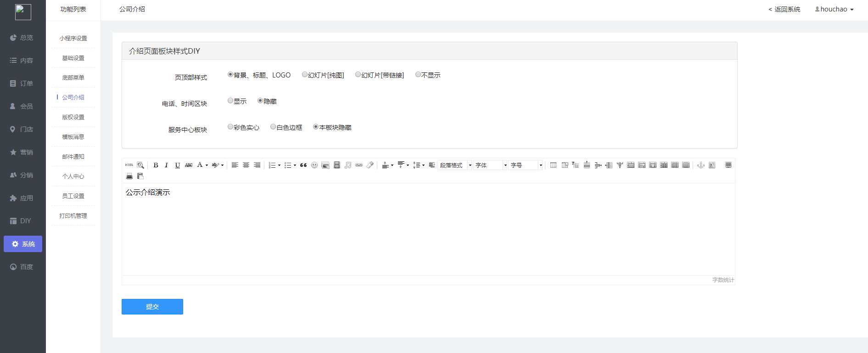Screen dimensions: 868x353
Task: Open the font color dropdown arrow
Action: click(207, 165)
